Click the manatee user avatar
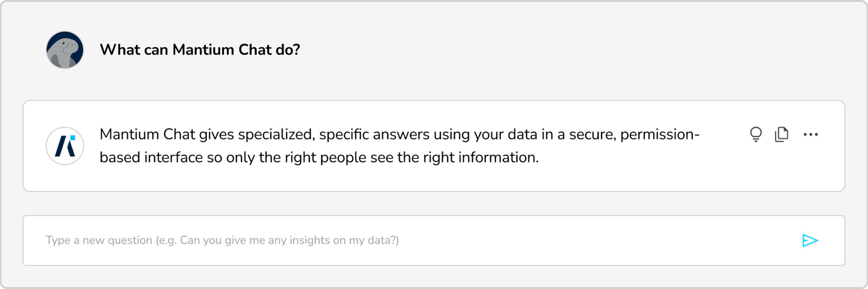 point(65,50)
